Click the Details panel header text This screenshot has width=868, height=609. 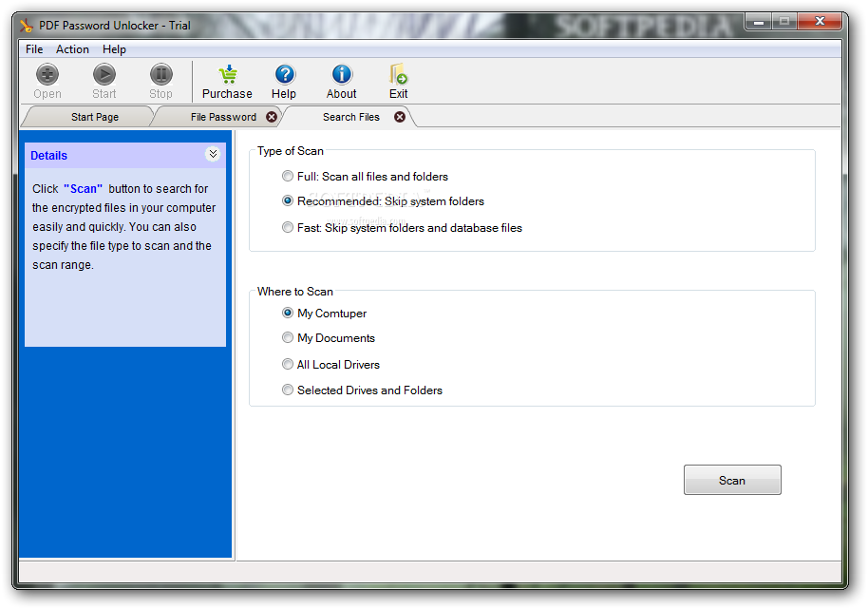(x=48, y=156)
